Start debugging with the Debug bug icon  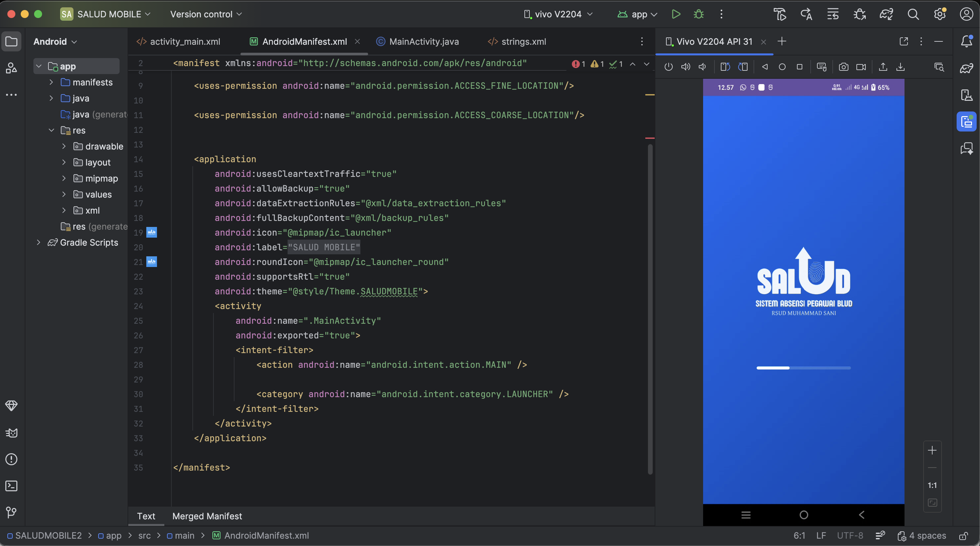coord(698,14)
